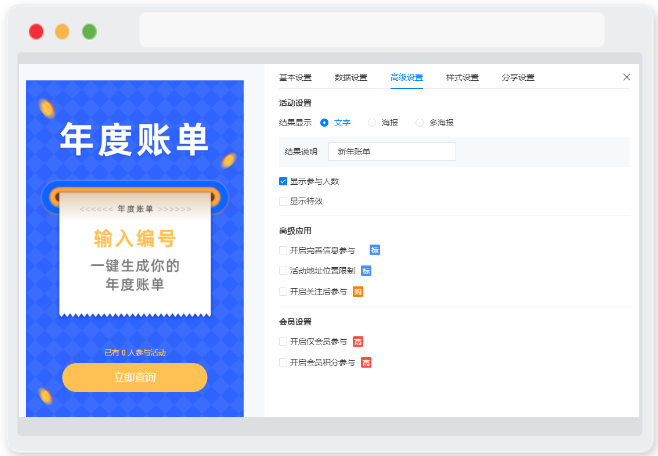This screenshot has width=658, height=456.
Task: Click the green window control dot
Action: pos(89,31)
